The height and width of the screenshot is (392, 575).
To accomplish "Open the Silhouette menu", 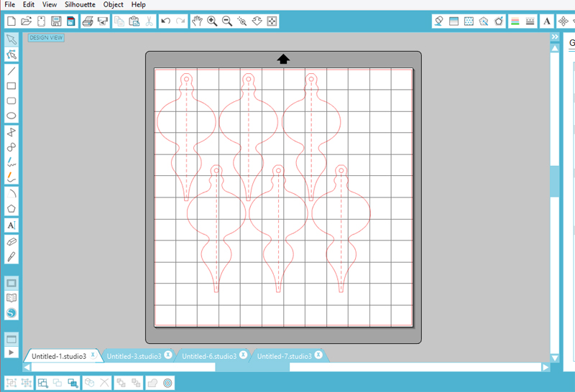I will coord(79,4).
